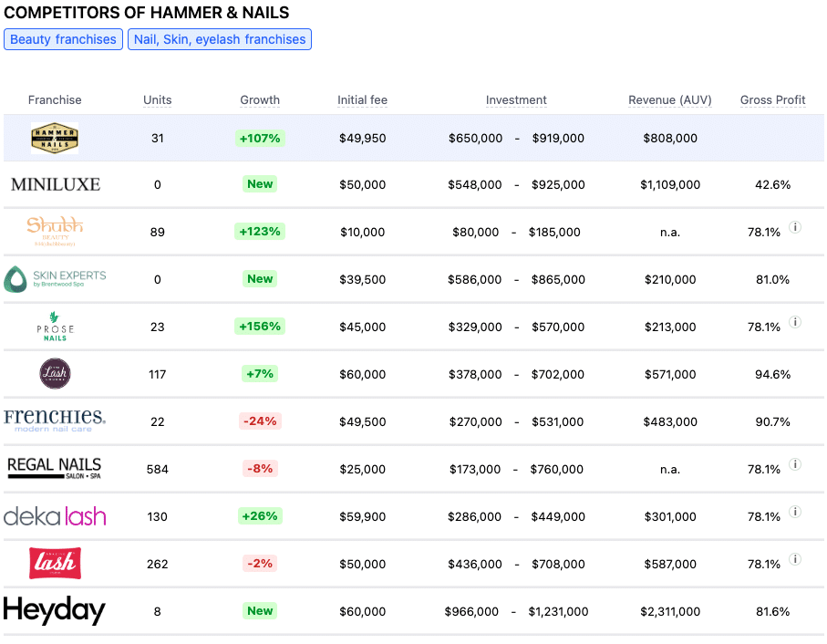Click the Growth column header

pos(260,100)
